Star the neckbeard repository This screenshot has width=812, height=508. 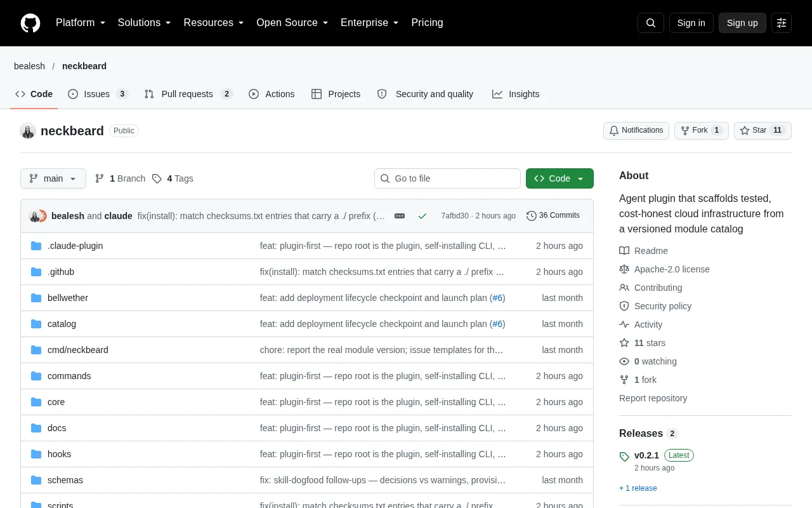763,131
